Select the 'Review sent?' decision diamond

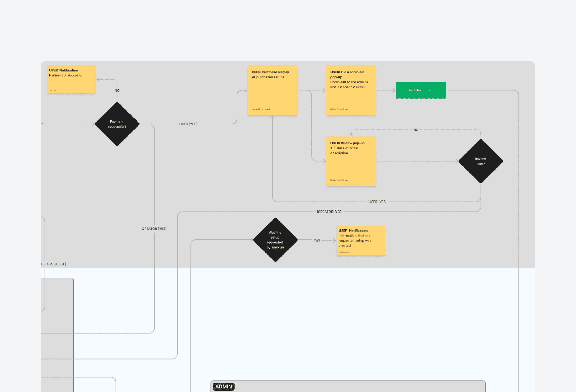tap(480, 161)
